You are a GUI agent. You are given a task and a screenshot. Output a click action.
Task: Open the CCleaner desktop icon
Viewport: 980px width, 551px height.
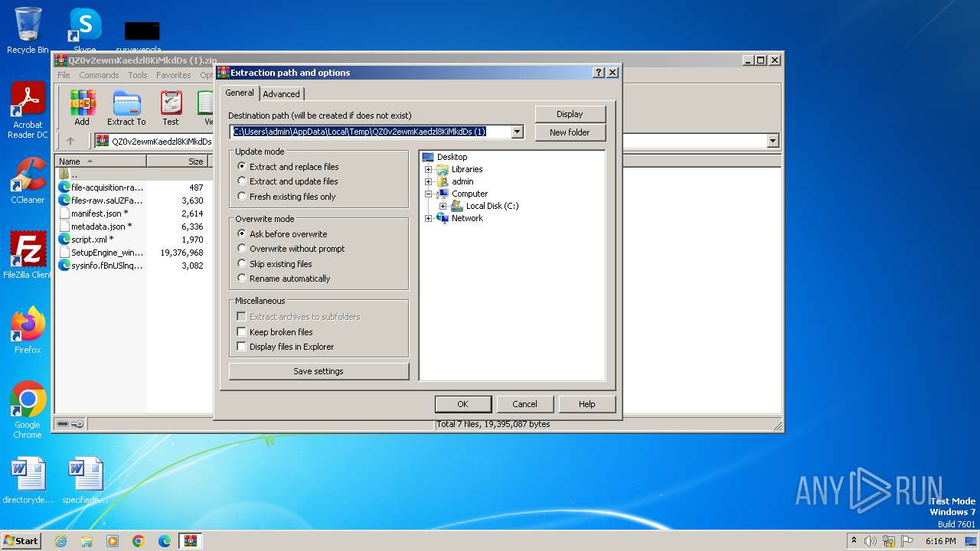tap(28, 181)
